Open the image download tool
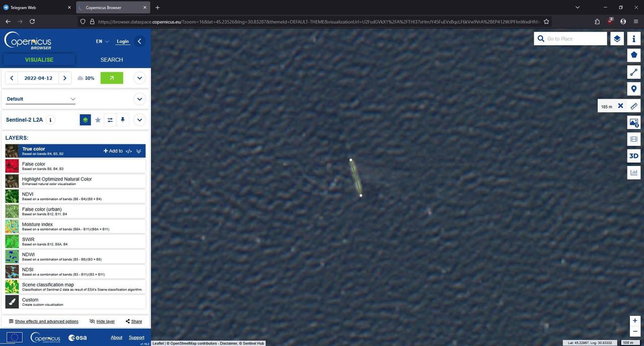 (633, 122)
